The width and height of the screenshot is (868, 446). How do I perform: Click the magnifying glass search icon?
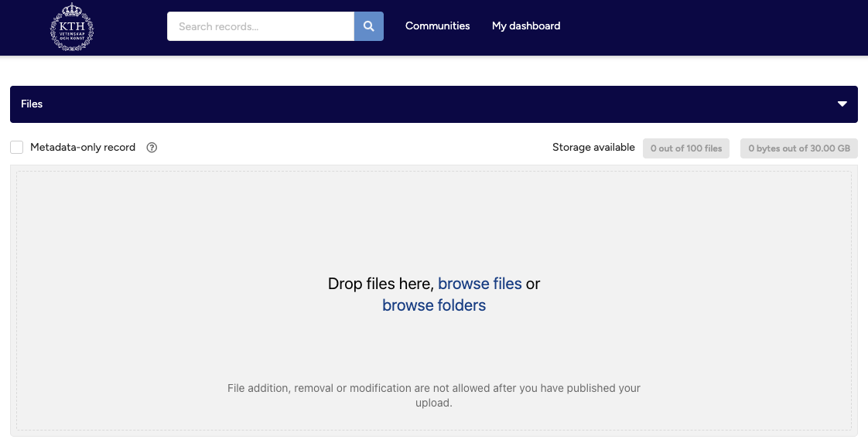pos(368,26)
